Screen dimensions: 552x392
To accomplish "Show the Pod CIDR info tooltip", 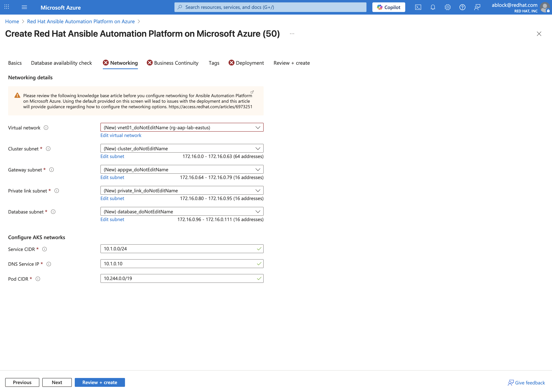I will click(38, 279).
